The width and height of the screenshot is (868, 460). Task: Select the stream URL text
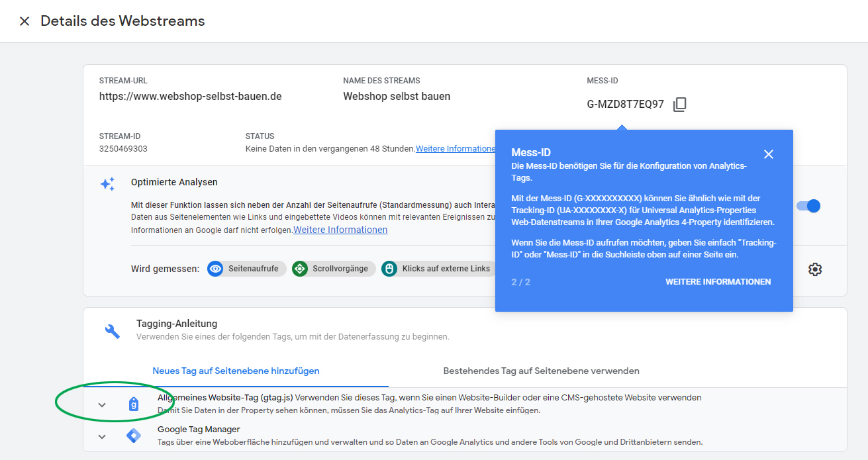tap(191, 96)
